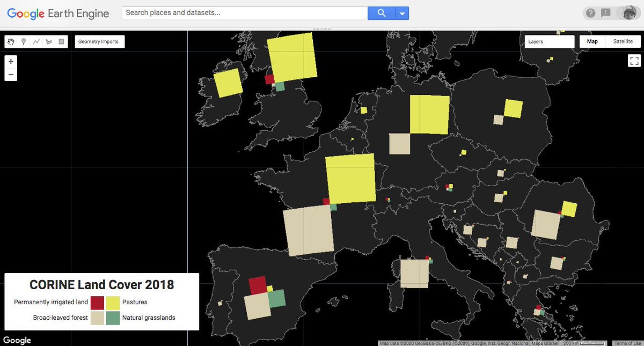Click the search places and datasets field
The height and width of the screenshot is (346, 644).
(x=245, y=13)
